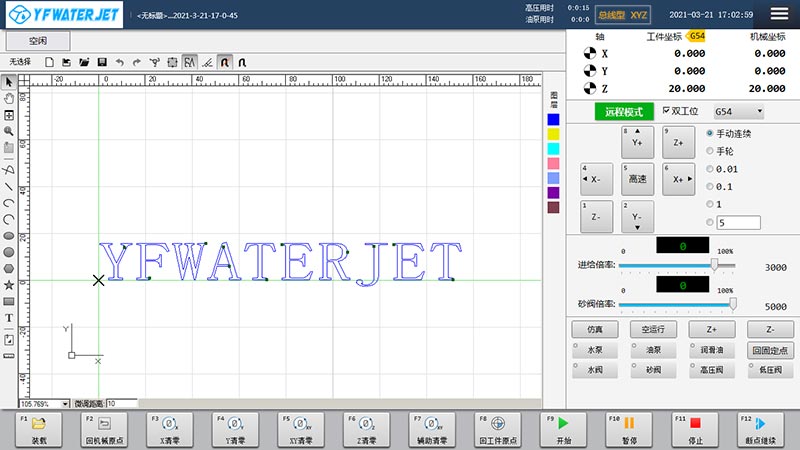Click the custom step value field showing 5
The height and width of the screenshot is (450, 800).
739,222
